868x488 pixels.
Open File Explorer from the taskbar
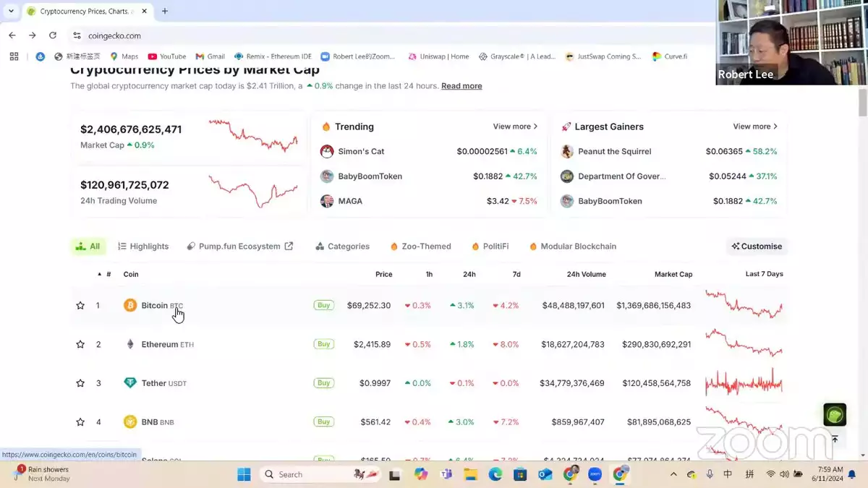point(470,474)
